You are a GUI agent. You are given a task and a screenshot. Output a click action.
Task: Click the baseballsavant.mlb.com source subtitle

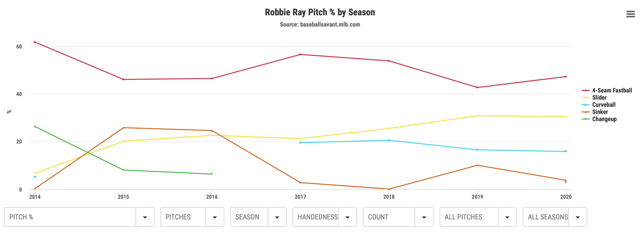click(x=320, y=25)
